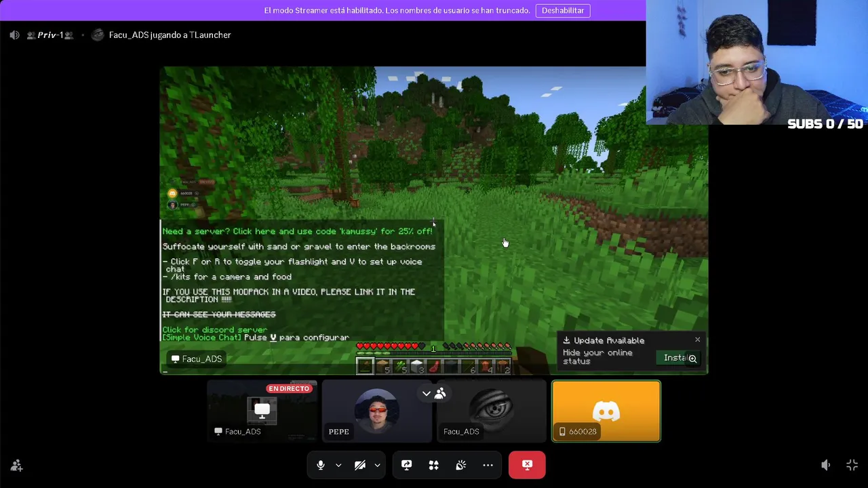Click the SUBS 0 / 50 counter

[x=825, y=124]
